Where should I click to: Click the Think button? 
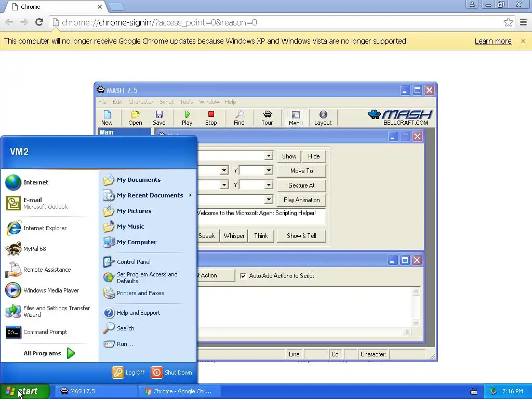261,236
